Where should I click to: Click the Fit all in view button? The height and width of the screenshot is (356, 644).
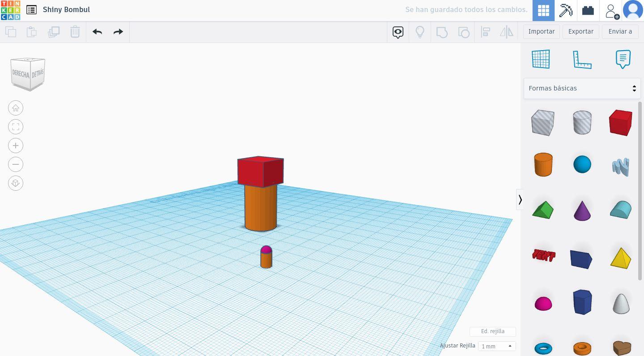point(16,127)
